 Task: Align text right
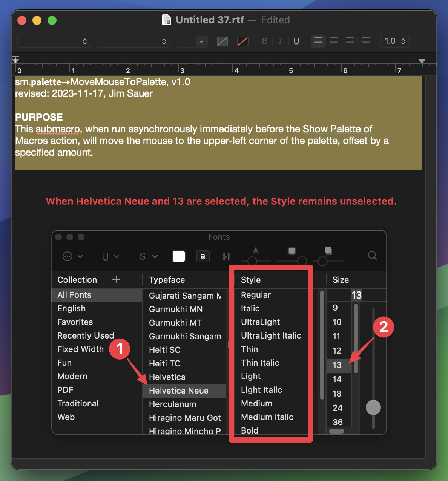coord(350,41)
